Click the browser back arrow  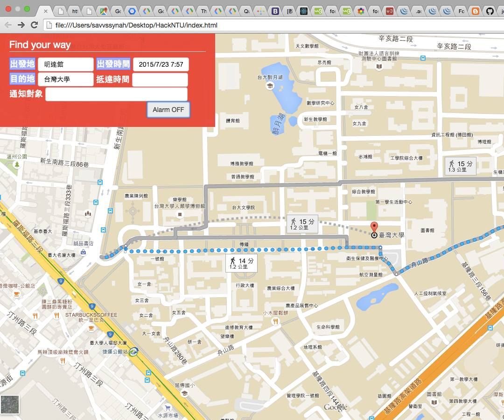(x=8, y=25)
